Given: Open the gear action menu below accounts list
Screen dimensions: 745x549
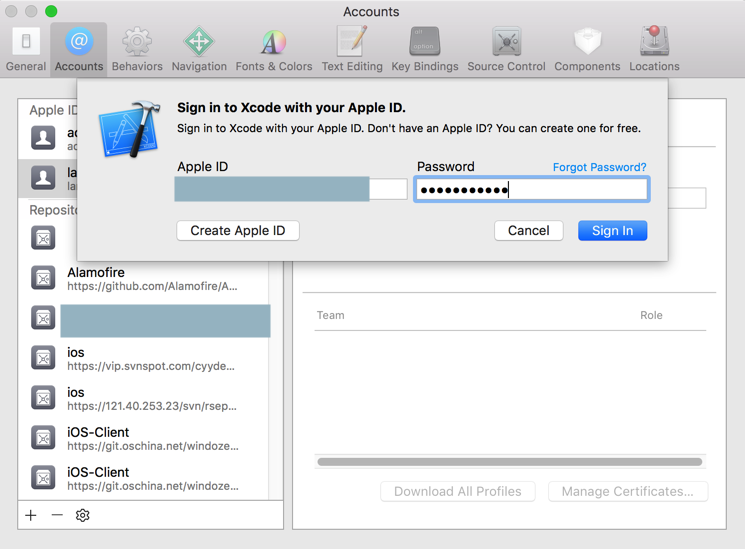Looking at the screenshot, I should (83, 515).
